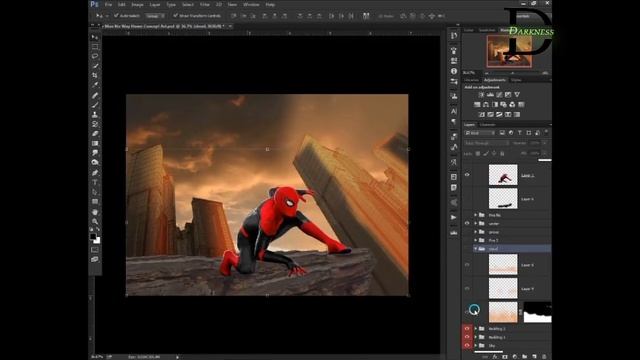The height and width of the screenshot is (360, 640).
Task: Switch to the Adjustments tab
Action: tap(495, 80)
